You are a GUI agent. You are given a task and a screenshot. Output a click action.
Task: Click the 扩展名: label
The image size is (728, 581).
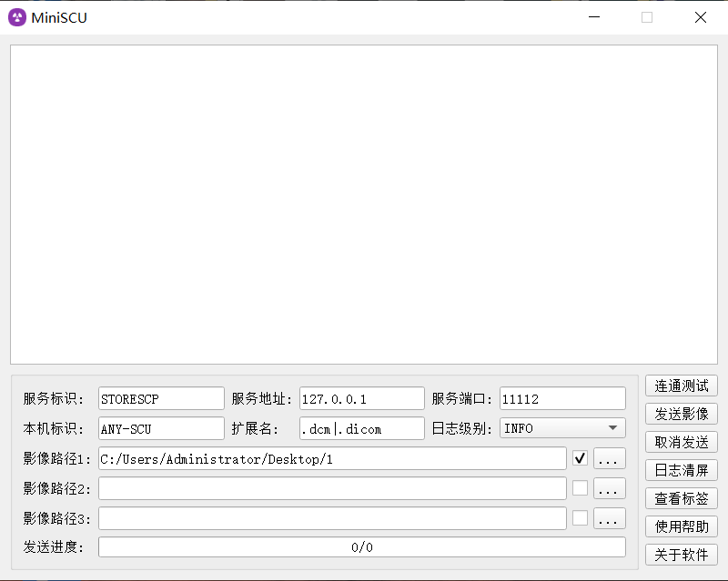255,429
